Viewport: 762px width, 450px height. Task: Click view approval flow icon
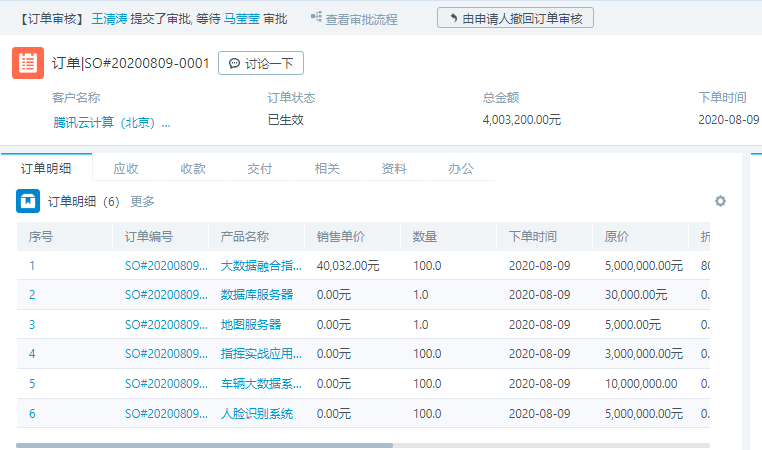tap(316, 18)
